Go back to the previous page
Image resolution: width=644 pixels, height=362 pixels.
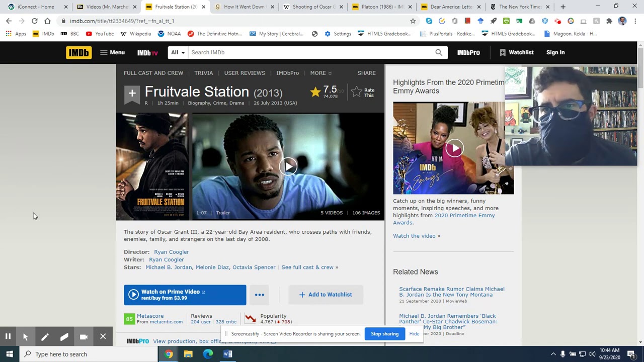coord(9,21)
